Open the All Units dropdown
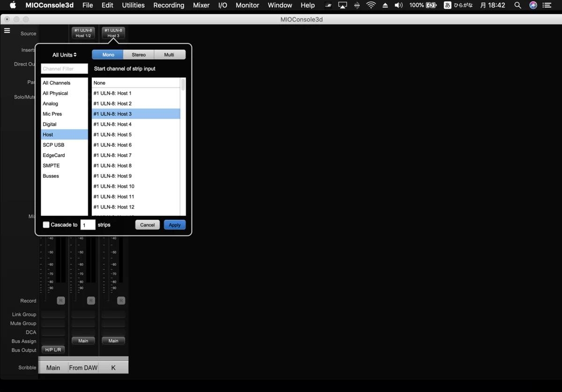The width and height of the screenshot is (562, 392). [65, 55]
